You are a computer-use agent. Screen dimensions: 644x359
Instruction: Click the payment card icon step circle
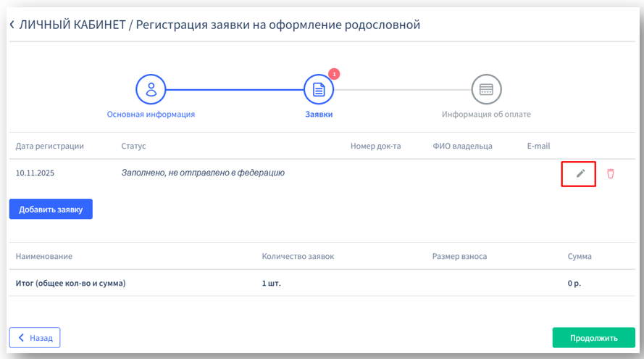(x=486, y=90)
